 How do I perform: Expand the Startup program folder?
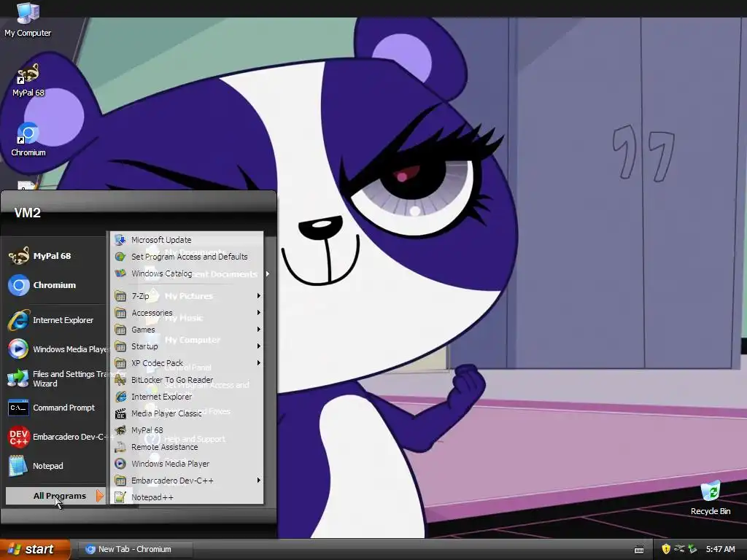click(187, 346)
